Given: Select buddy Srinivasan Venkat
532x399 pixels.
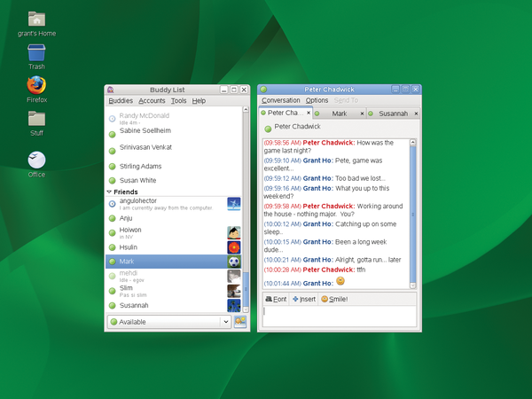Looking at the screenshot, I should click(x=175, y=149).
